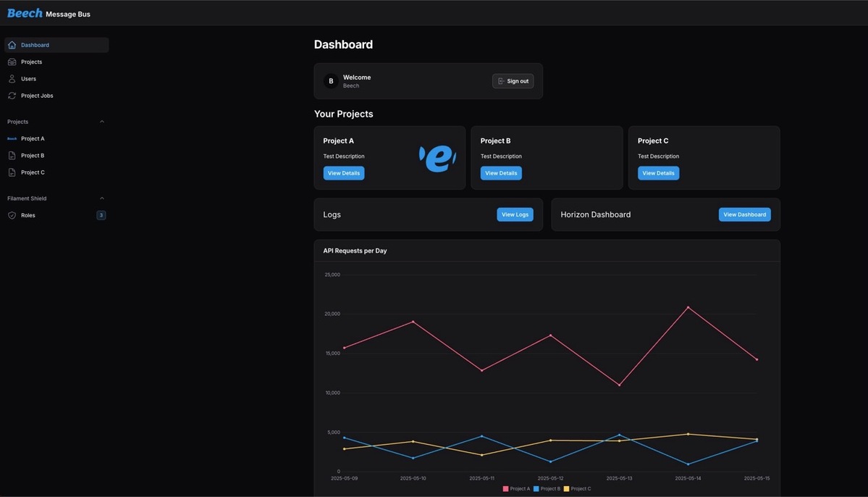This screenshot has height=497, width=868.
Task: Collapse the Projects sidebar group
Action: [x=101, y=122]
